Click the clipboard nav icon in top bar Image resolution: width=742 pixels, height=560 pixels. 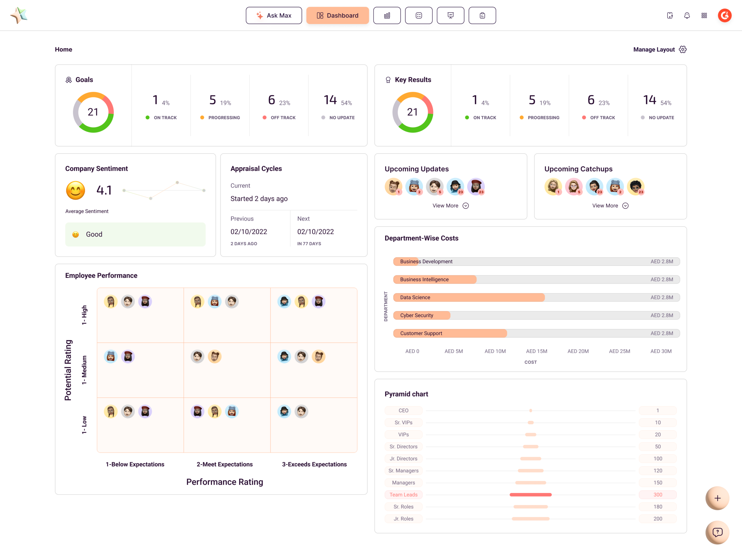point(482,15)
